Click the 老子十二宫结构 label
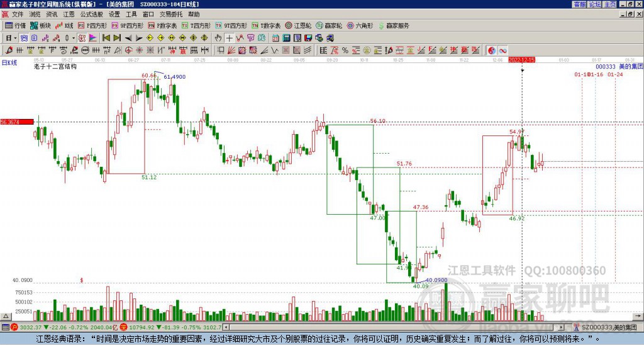 point(55,66)
